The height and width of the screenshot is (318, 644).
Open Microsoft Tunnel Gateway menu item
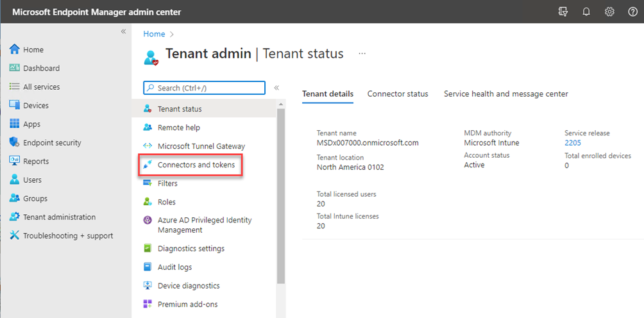(x=204, y=146)
